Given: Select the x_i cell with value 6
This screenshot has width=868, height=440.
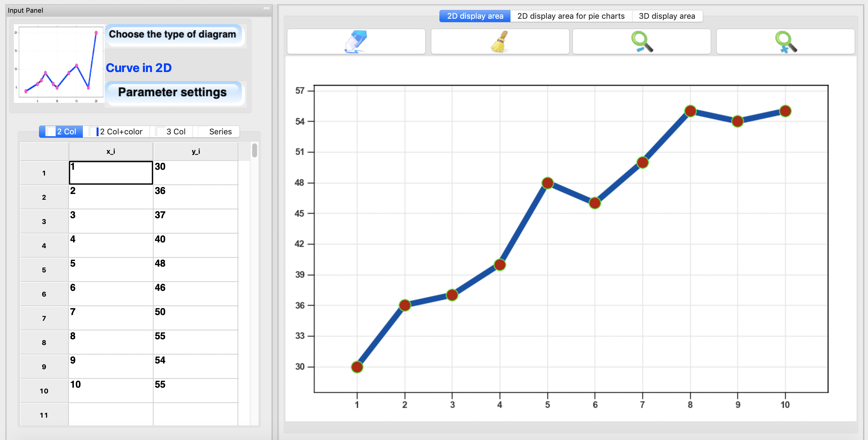Looking at the screenshot, I should 111,294.
